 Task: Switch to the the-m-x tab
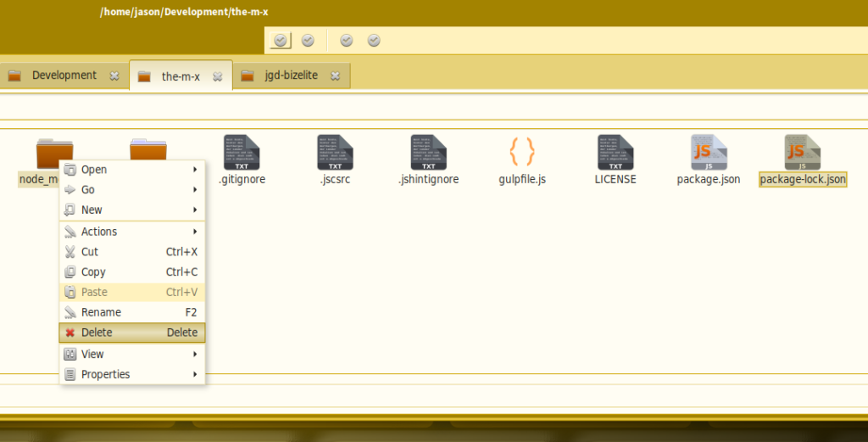pyautogui.click(x=181, y=76)
